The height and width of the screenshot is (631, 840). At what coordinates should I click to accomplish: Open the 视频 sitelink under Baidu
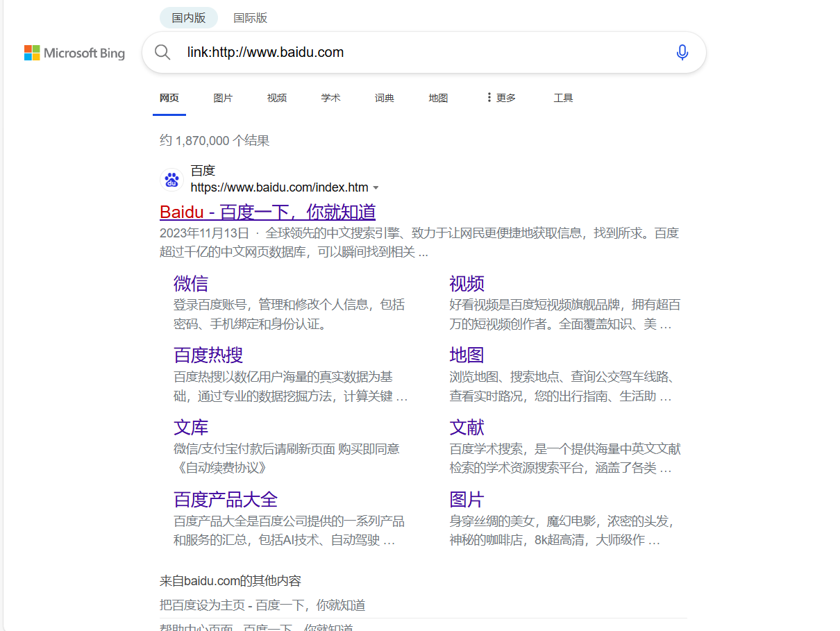click(x=467, y=283)
